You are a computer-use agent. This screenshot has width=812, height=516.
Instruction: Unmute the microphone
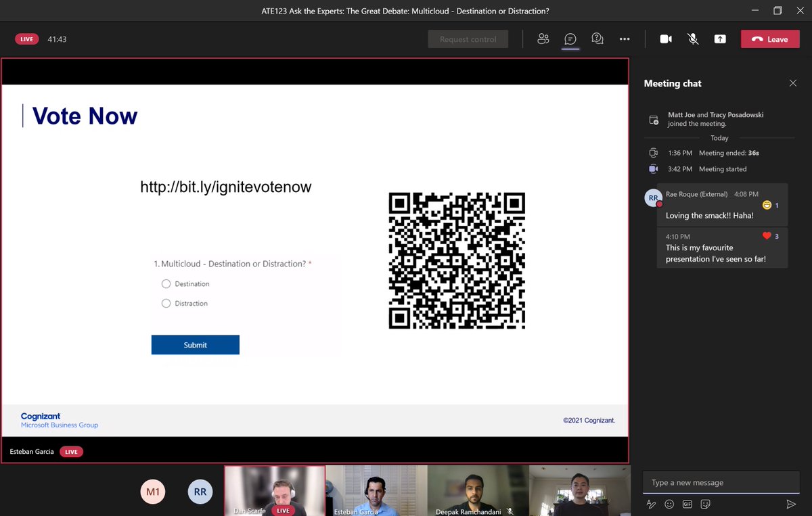pyautogui.click(x=693, y=39)
